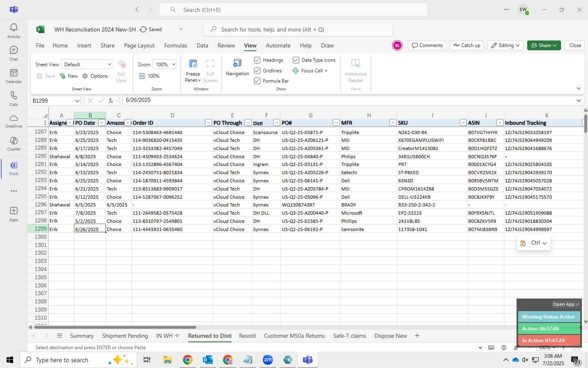This screenshot has width=588, height=368.
Task: Click the green Share button
Action: pyautogui.click(x=544, y=45)
